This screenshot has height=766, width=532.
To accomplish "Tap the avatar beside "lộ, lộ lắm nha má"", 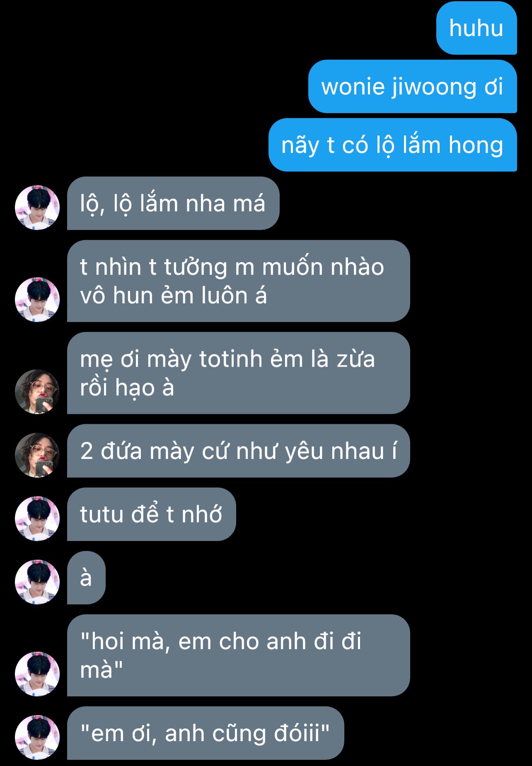I will pos(37,207).
